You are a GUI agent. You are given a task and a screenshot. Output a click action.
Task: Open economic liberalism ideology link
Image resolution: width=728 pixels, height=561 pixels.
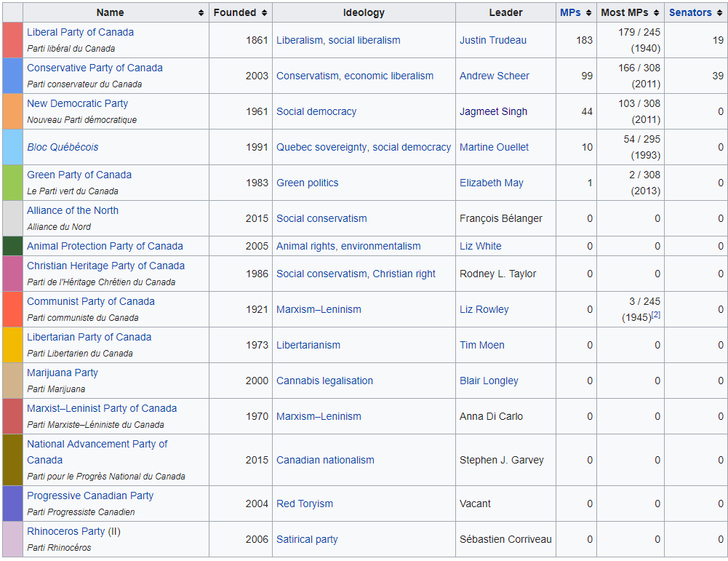pos(389,76)
